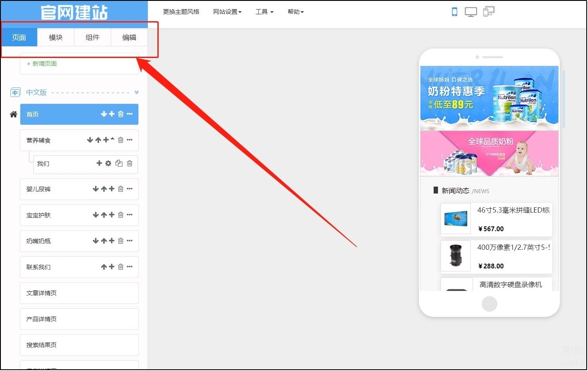This screenshot has height=371, width=588.
Task: Move 婴儿尿裤 page down with arrow
Action: tap(96, 189)
